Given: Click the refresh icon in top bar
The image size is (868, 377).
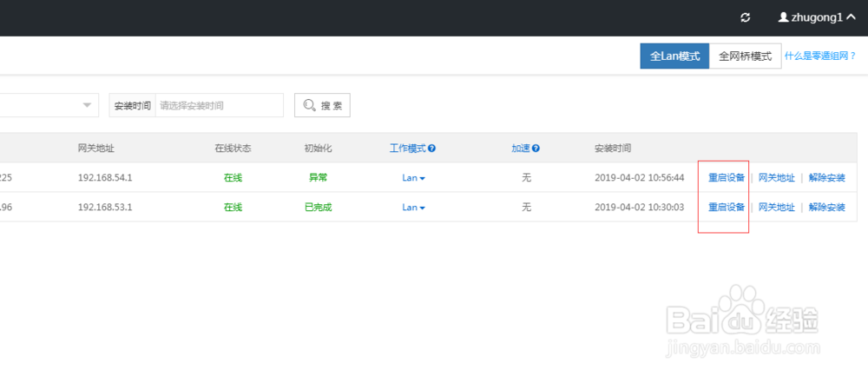Looking at the screenshot, I should tap(745, 17).
